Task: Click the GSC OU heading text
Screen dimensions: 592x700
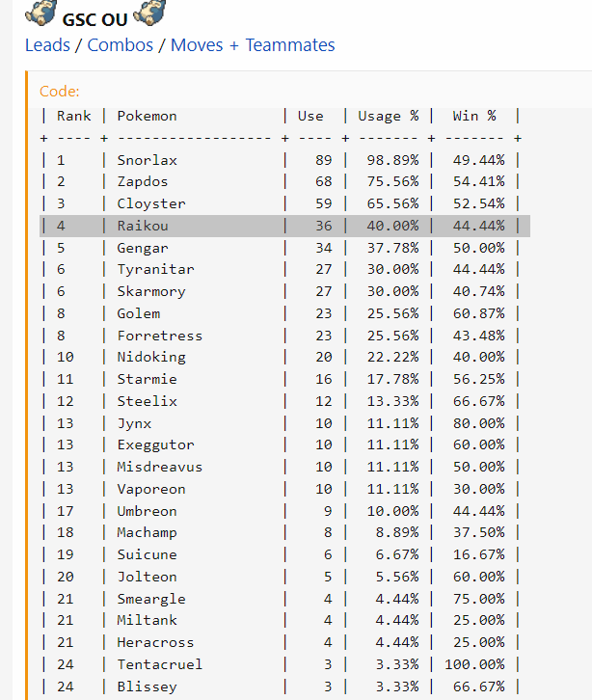Action: [x=94, y=19]
